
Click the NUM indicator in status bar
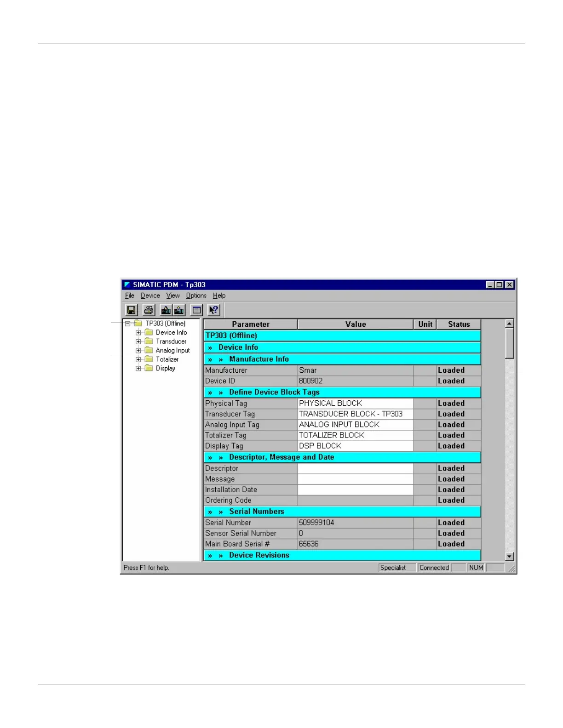[476, 568]
